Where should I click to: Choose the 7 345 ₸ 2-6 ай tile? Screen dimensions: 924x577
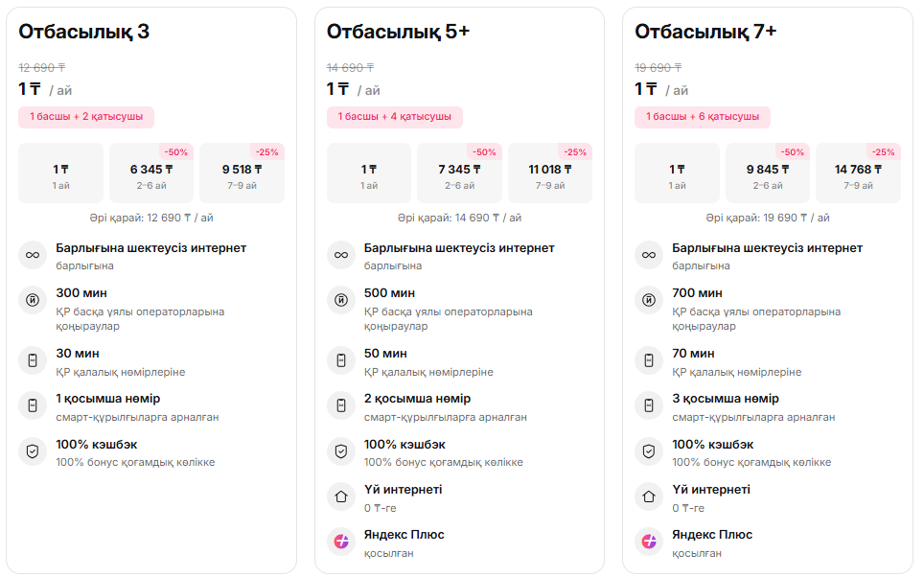(459, 173)
